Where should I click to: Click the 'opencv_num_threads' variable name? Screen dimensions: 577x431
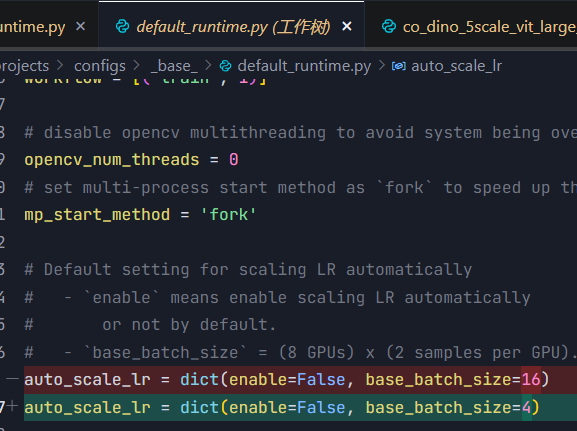[111, 160]
